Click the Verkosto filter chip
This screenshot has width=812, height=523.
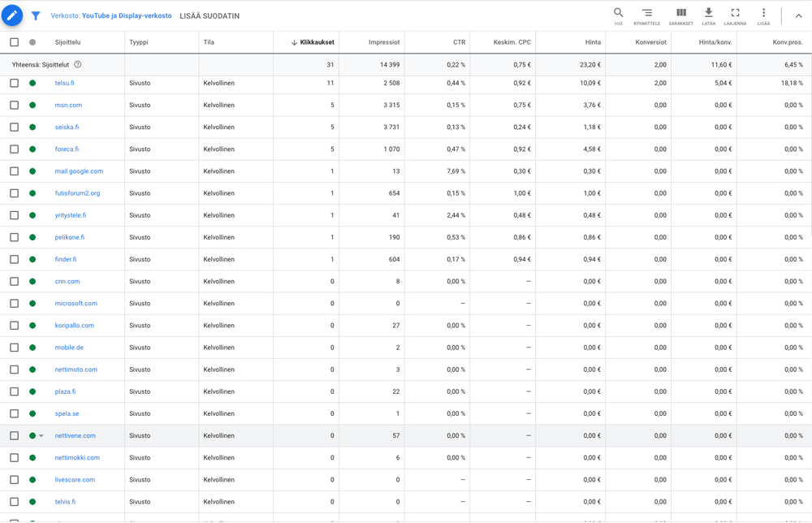click(x=111, y=15)
